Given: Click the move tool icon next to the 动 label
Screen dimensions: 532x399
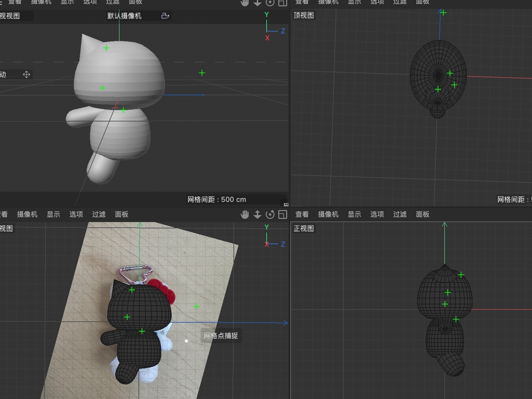Looking at the screenshot, I should click(x=27, y=74).
